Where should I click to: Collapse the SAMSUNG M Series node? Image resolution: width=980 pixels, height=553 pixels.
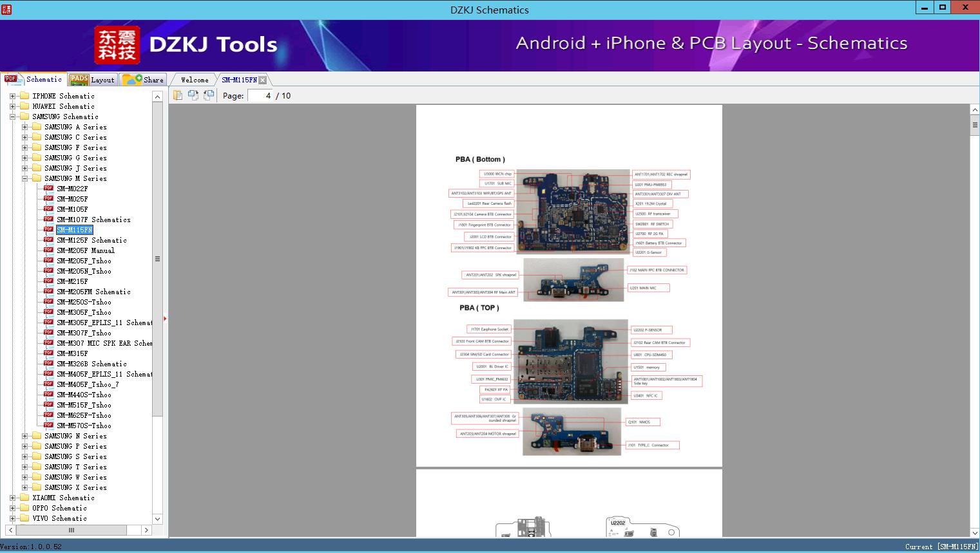tap(24, 178)
